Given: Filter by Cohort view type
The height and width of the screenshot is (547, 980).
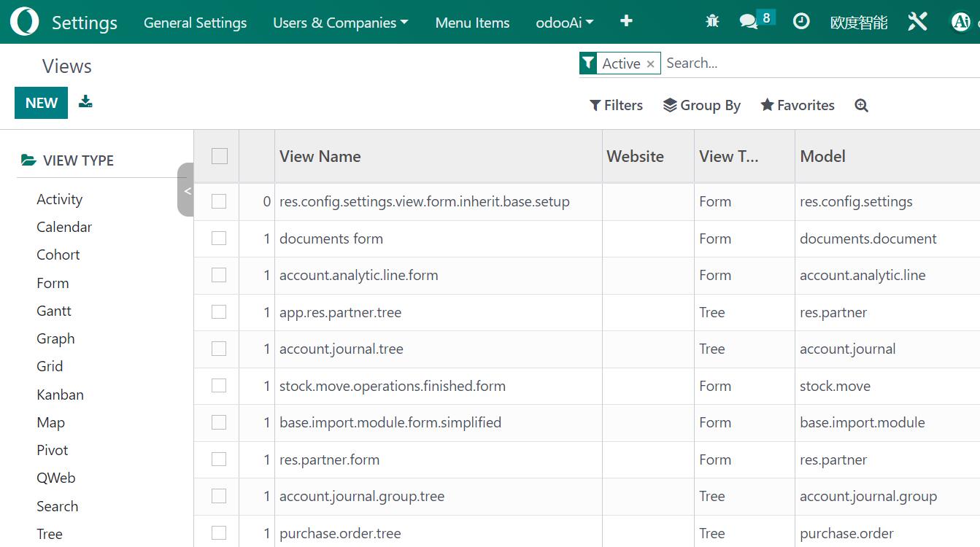Looking at the screenshot, I should (58, 255).
